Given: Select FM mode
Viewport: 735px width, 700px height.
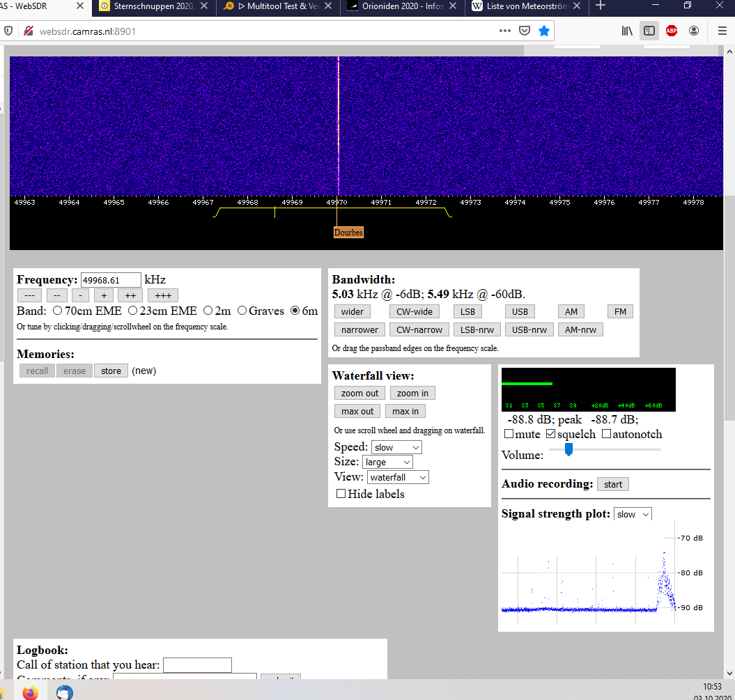Looking at the screenshot, I should (x=620, y=311).
